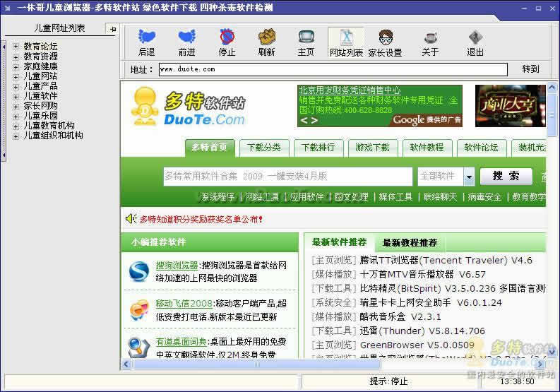Click the 北京用友财务凭证销售中心 ad banner
The height and width of the screenshot is (392, 560).
[x=380, y=106]
